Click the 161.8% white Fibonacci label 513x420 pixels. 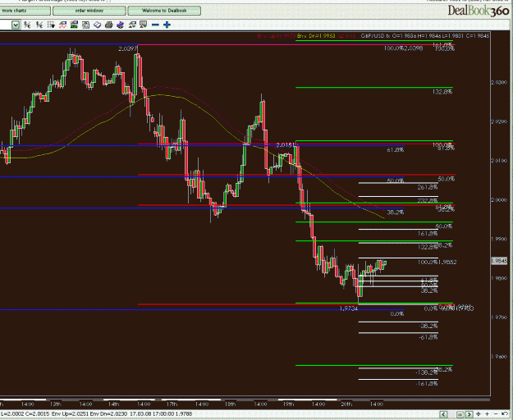click(428, 233)
